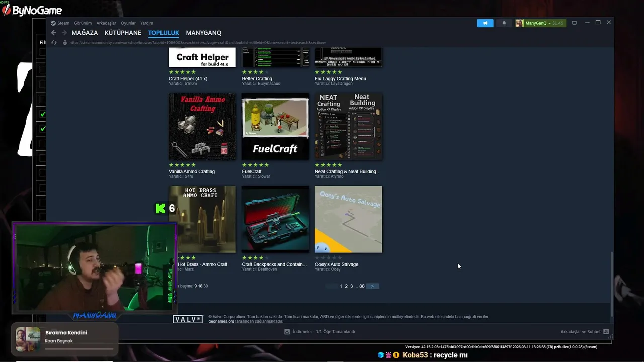The height and width of the screenshot is (362, 644).
Task: Open the Better Crafting mod title
Action: click(x=257, y=79)
